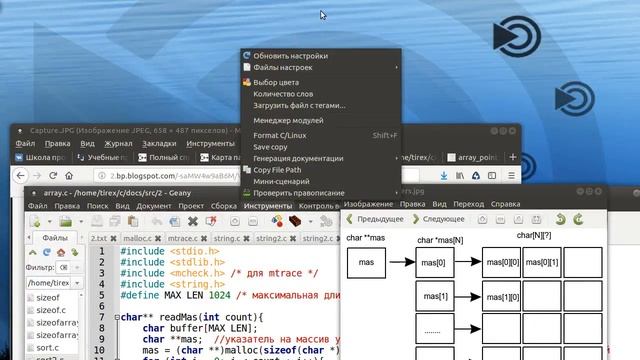Image resolution: width=640 pixels, height=360 pixels.
Task: Click the set path from document icon
Action: click(x=75, y=252)
